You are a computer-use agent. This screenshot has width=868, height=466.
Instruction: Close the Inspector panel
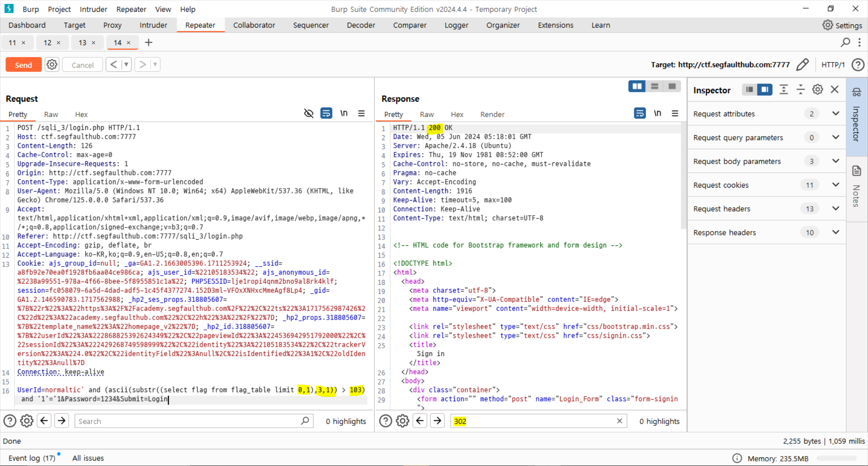835,89
